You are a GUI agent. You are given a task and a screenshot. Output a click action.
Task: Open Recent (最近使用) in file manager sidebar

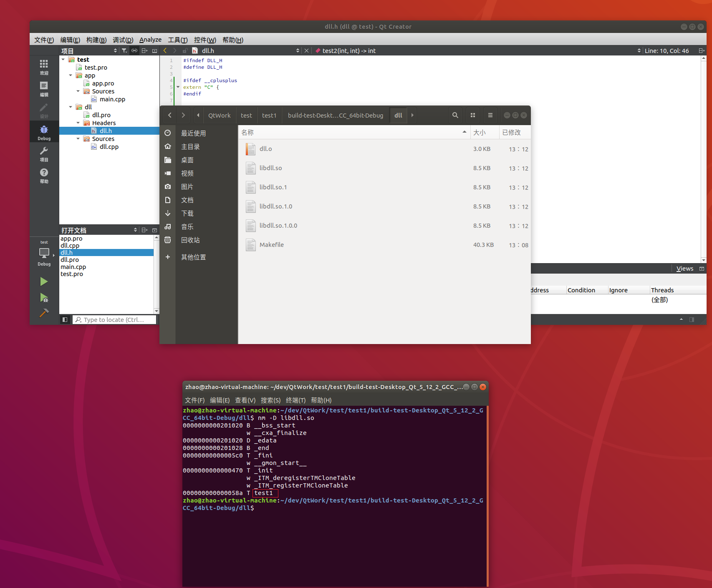(x=199, y=133)
